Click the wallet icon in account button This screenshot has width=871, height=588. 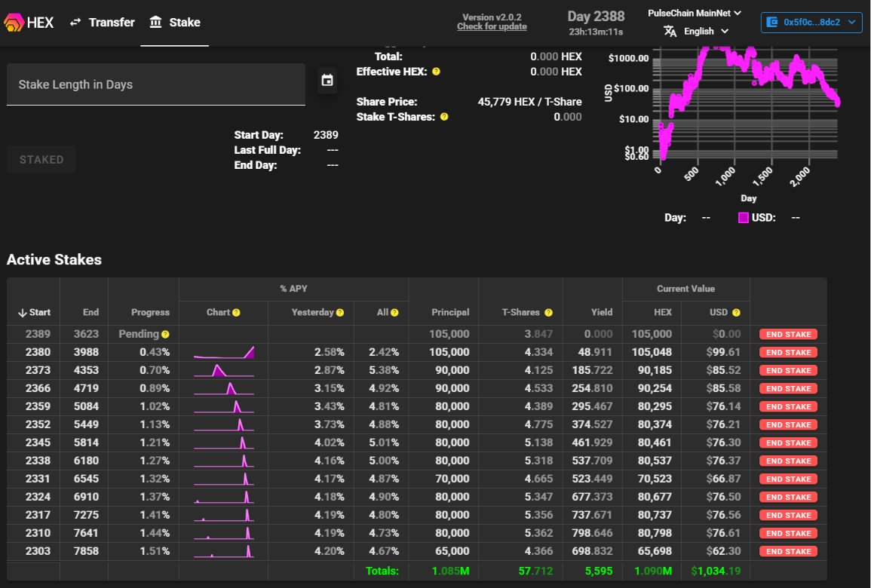tap(771, 22)
